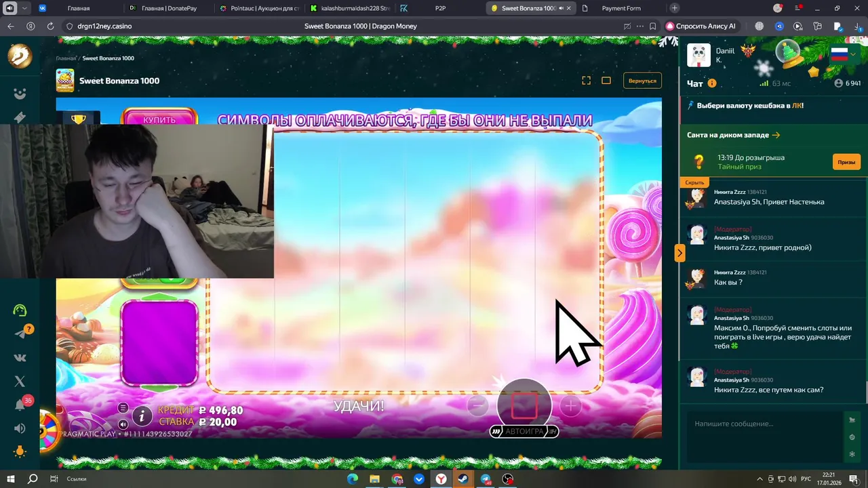Image resolution: width=868 pixels, height=488 pixels.
Task: Close the Sweet Bonanza 1000 browser tab
Action: (568, 8)
